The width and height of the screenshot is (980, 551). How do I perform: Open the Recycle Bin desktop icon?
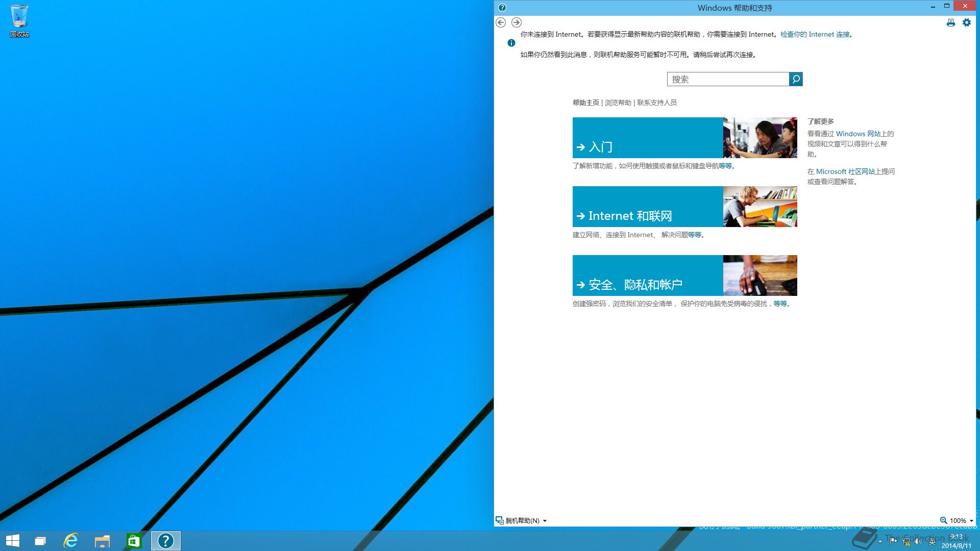point(19,21)
